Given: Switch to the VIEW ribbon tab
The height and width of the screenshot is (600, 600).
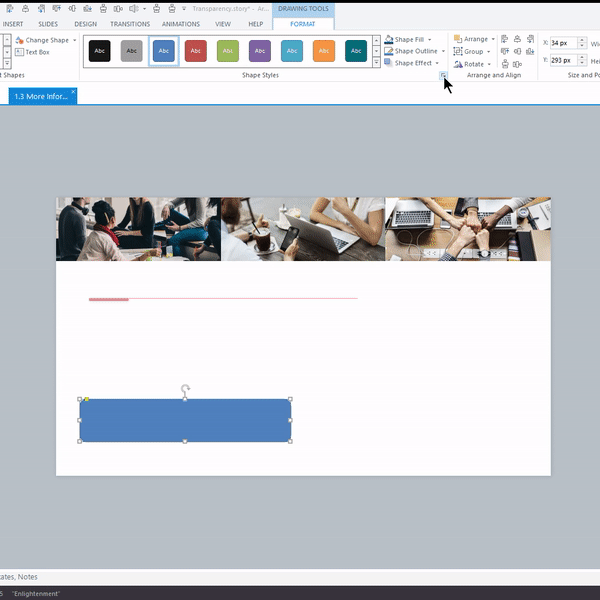Looking at the screenshot, I should click(x=223, y=24).
